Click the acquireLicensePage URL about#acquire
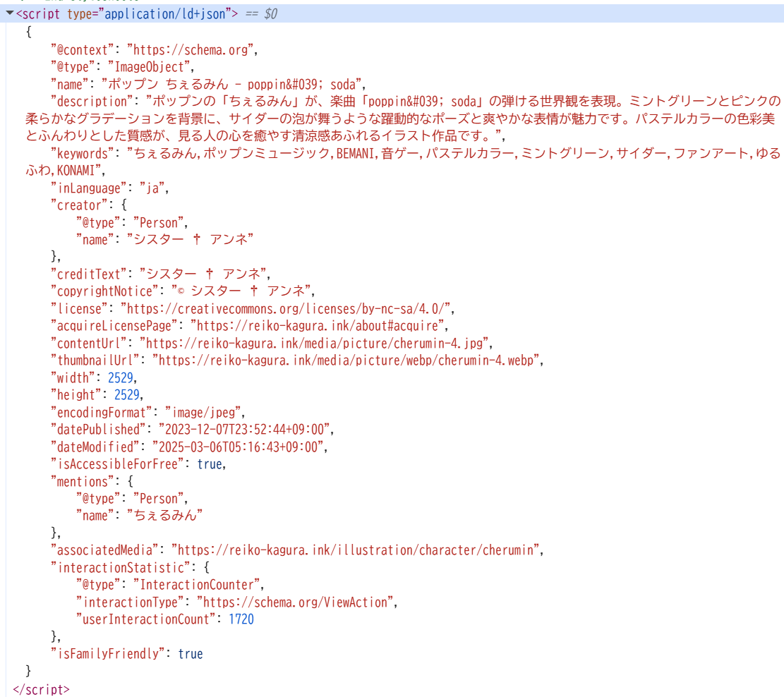This screenshot has width=784, height=697. (318, 326)
